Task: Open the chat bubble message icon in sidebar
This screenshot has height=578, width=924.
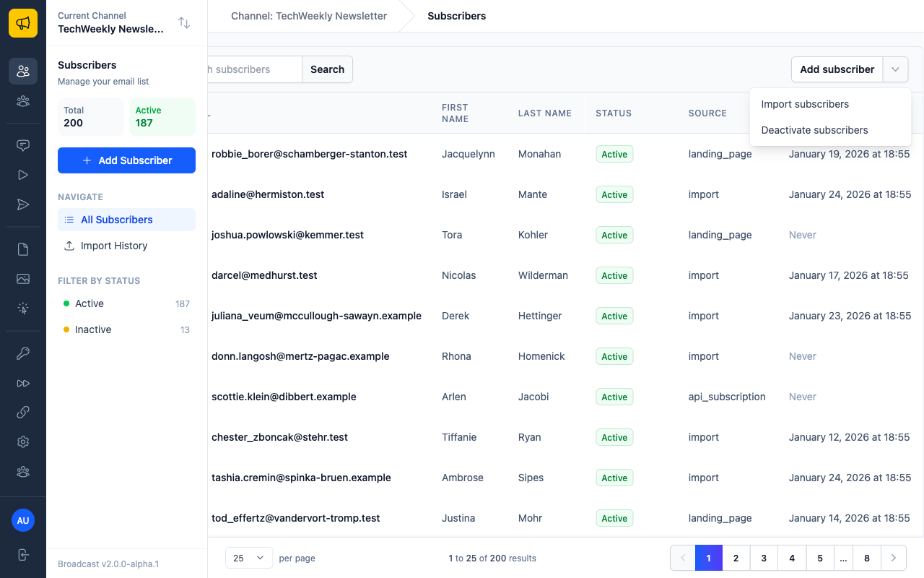Action: [23, 144]
